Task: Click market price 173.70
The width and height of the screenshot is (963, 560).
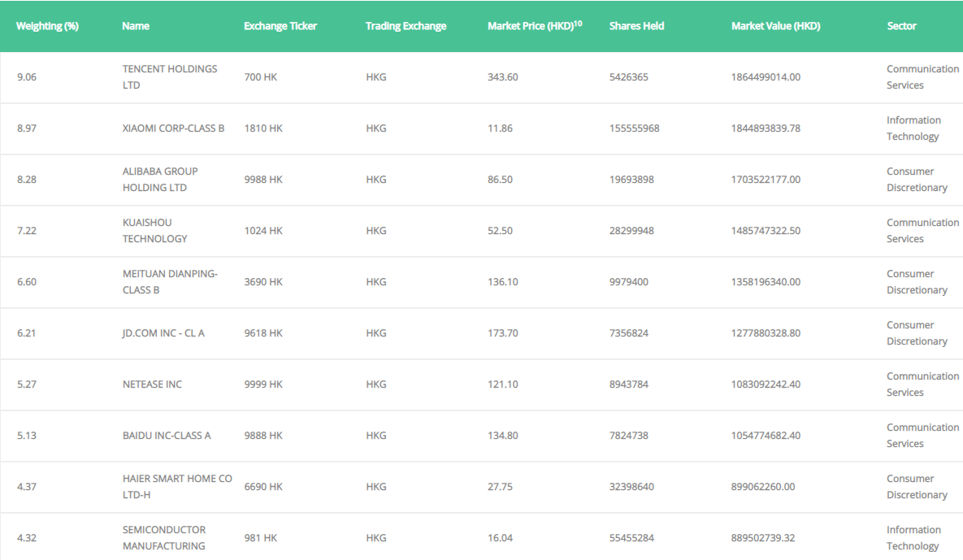Action: click(503, 332)
